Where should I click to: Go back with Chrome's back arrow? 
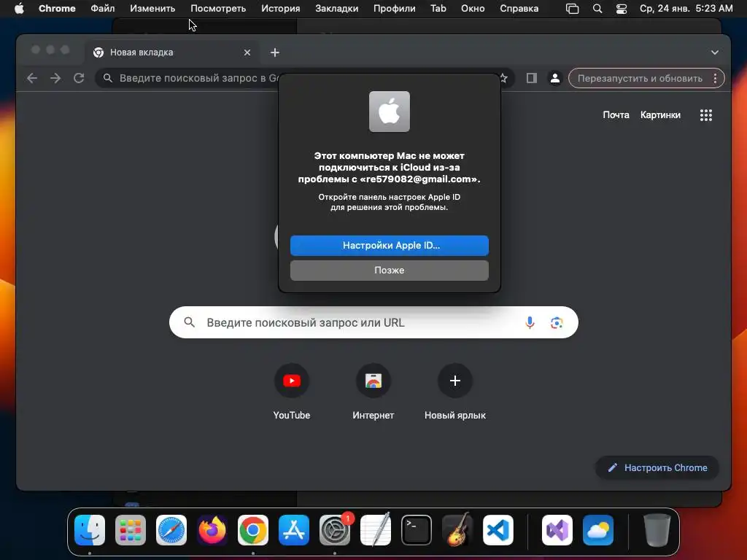click(32, 78)
